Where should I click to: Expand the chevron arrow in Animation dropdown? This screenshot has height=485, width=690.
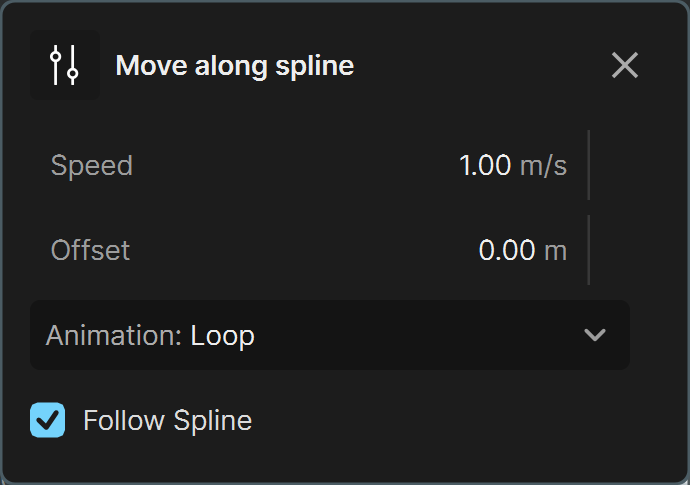click(595, 335)
